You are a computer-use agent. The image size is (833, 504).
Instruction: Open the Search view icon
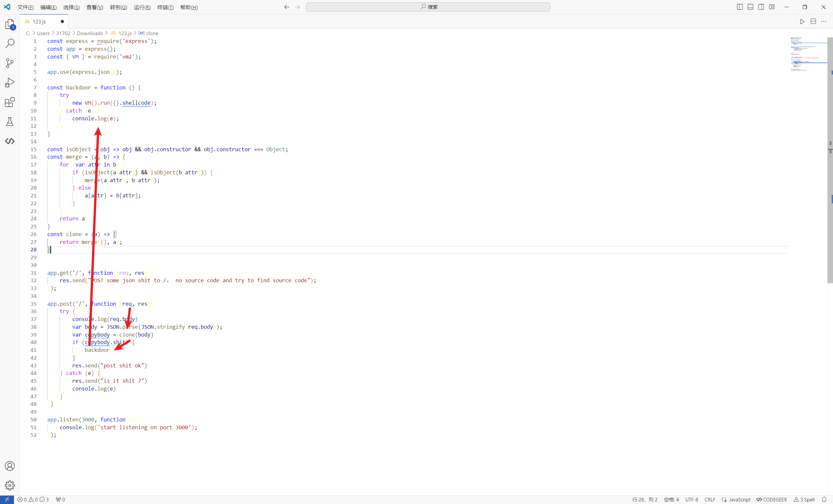pos(10,43)
